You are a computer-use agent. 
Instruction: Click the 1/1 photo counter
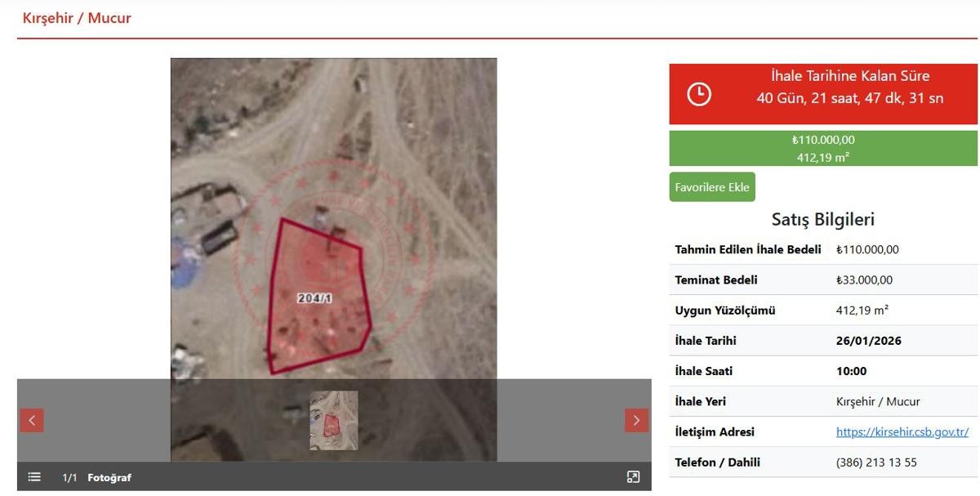click(x=69, y=478)
